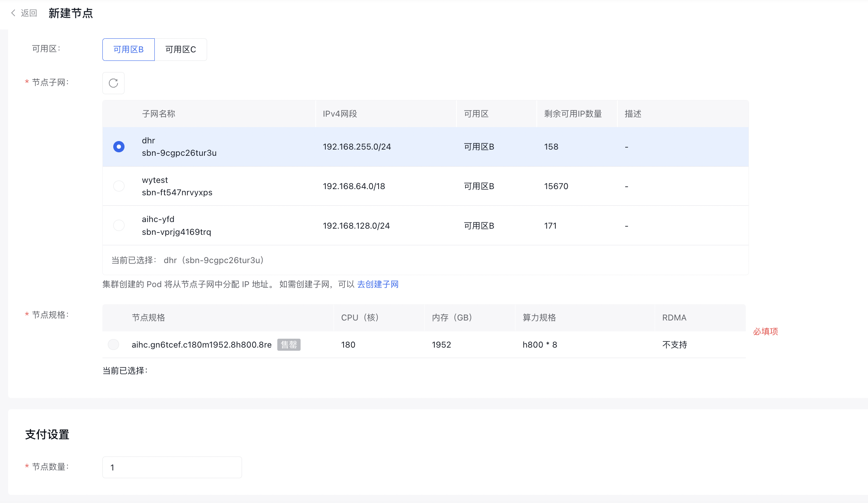868x503 pixels.
Task: Click the CPU（核） column header
Action: coord(360,318)
